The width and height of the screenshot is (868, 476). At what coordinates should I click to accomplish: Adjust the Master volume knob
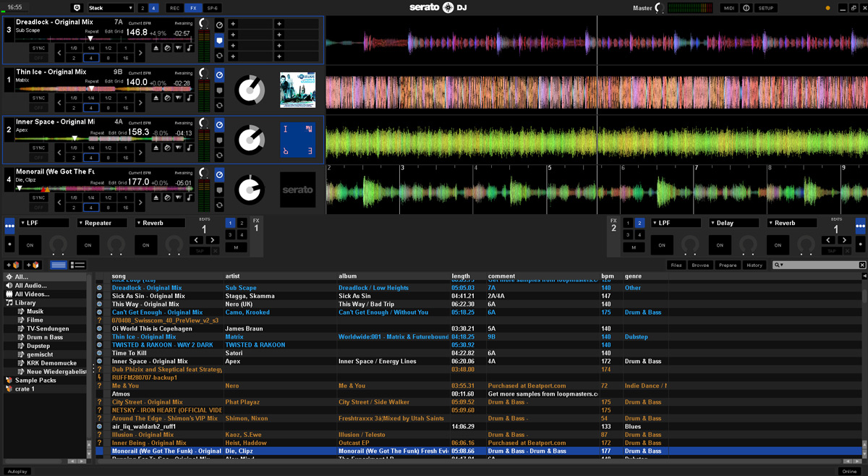point(658,8)
